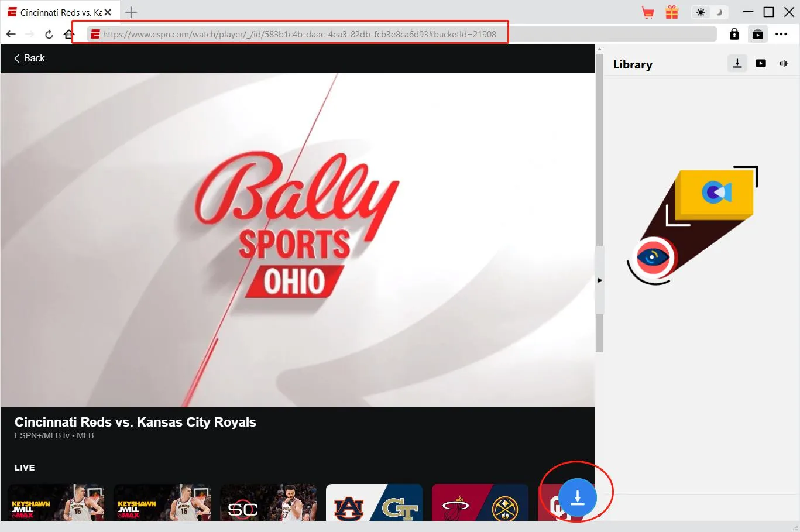Screen dimensions: 800x532
Task: Click the padlock icon beside address bar
Action: 734,34
